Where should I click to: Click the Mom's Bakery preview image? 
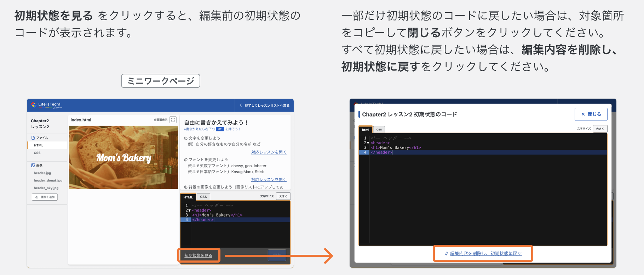click(x=123, y=157)
